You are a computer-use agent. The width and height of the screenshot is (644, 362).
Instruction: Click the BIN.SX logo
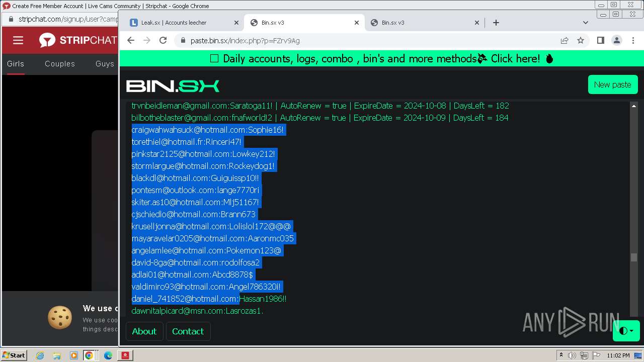tap(173, 86)
